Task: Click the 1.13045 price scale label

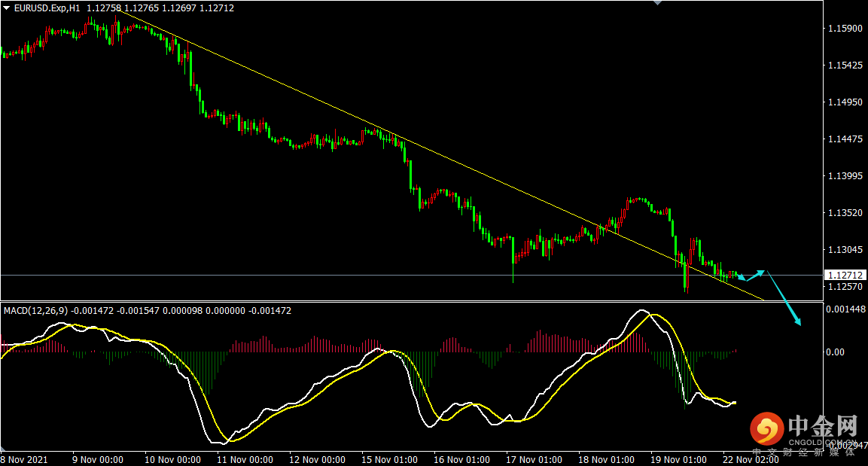Action: coord(845,250)
